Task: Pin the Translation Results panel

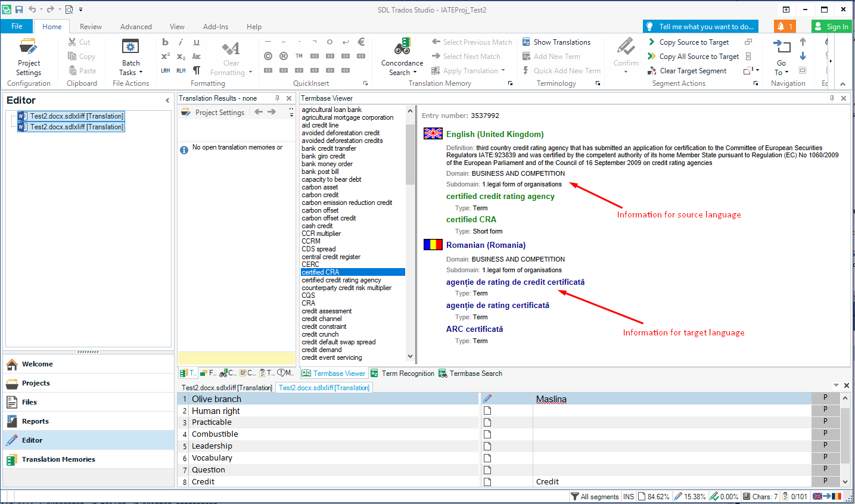Action: pos(277,98)
